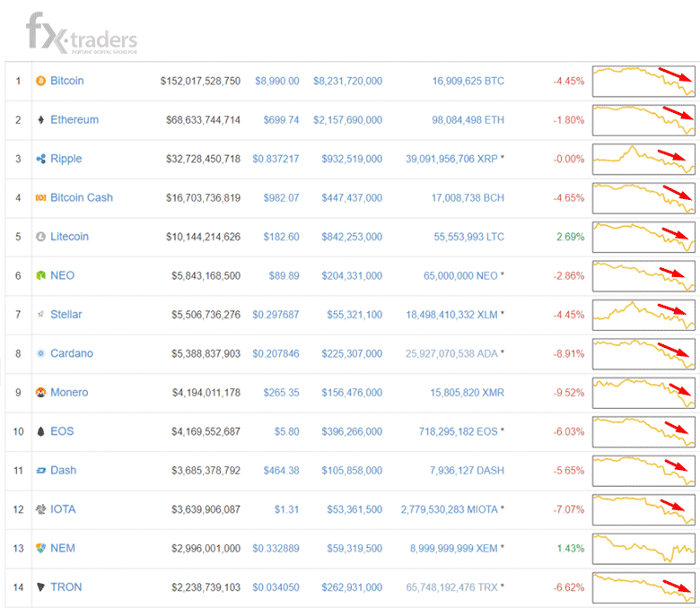700x608 pixels.
Task: Open the Bitcoin Cash name link
Action: 82,197
